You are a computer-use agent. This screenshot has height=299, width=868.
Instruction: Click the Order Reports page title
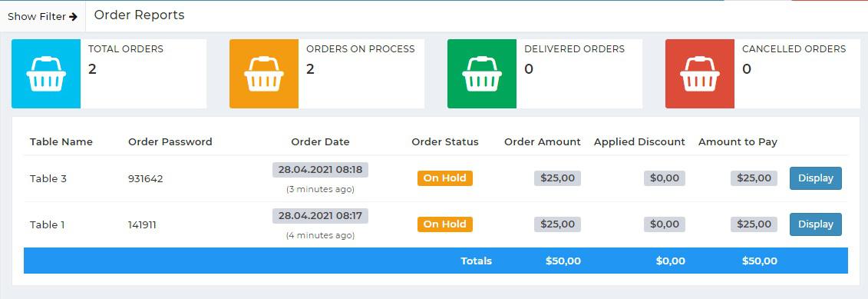[140, 15]
